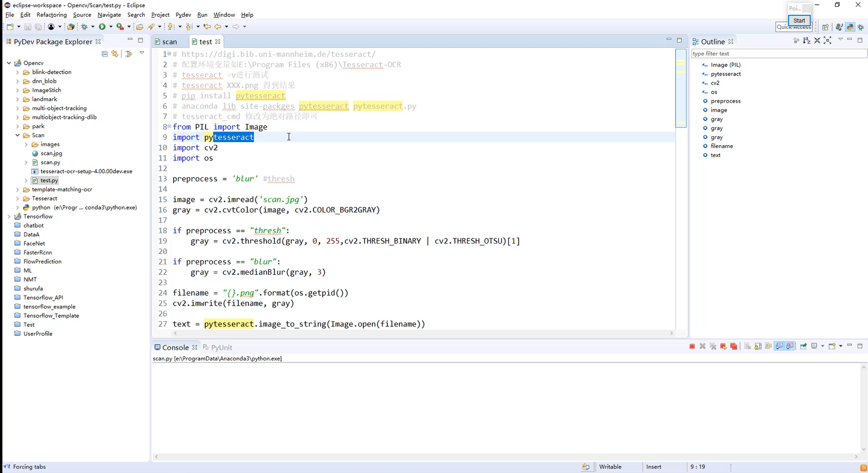
Task: Open the Window menu
Action: [224, 15]
